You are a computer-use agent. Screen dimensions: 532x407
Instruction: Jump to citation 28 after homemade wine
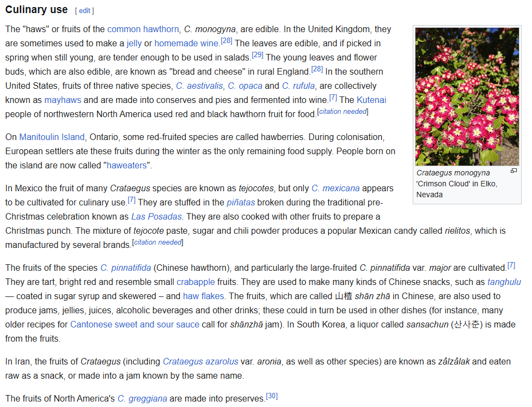point(227,41)
